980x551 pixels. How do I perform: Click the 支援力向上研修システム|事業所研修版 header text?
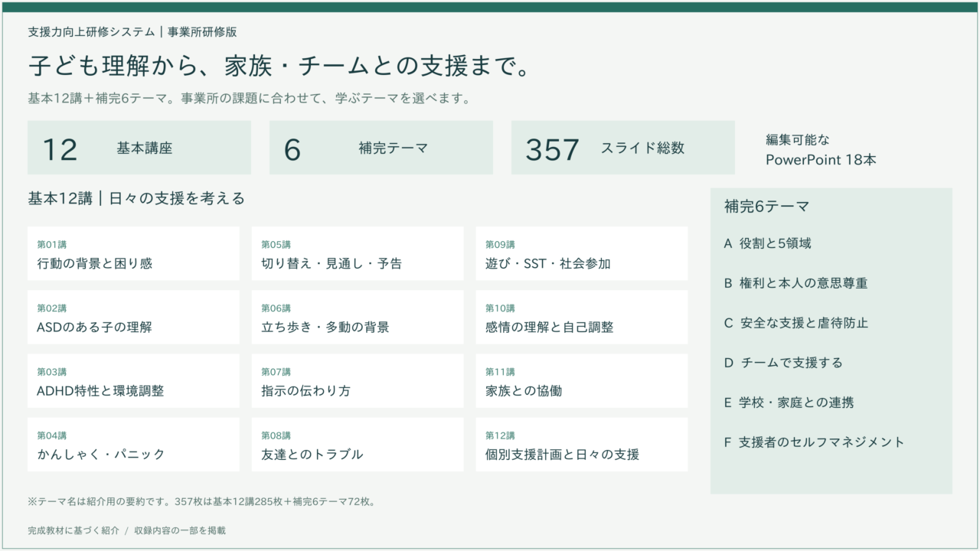(132, 32)
